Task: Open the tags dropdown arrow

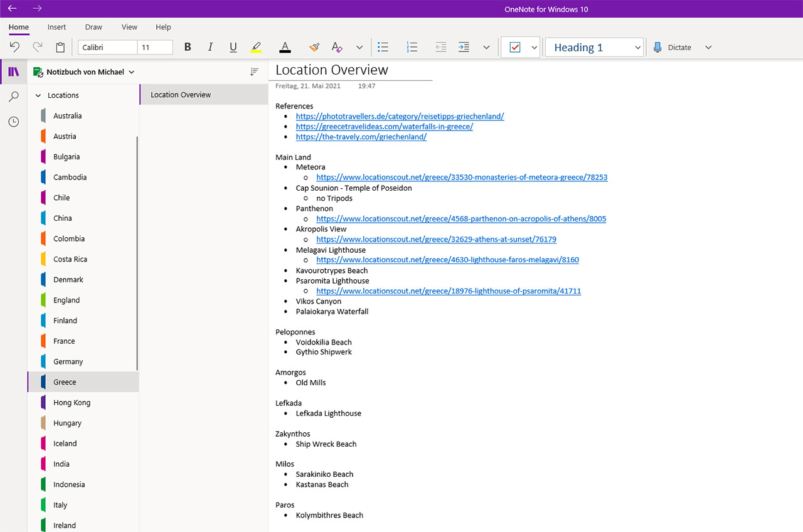Action: click(x=534, y=47)
